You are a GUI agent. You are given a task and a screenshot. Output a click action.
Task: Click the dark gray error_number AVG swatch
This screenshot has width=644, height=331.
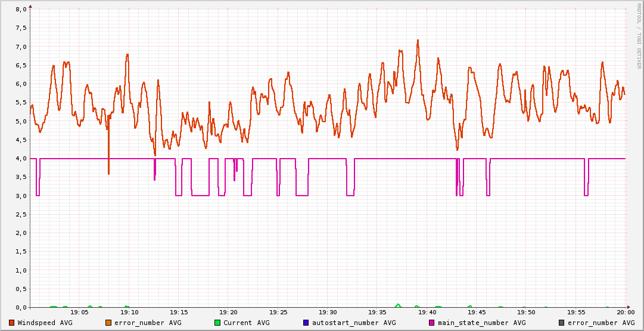(561, 323)
